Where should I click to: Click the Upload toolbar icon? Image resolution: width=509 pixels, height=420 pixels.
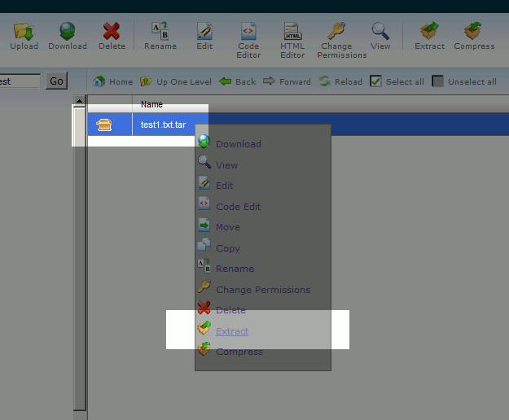click(x=24, y=31)
